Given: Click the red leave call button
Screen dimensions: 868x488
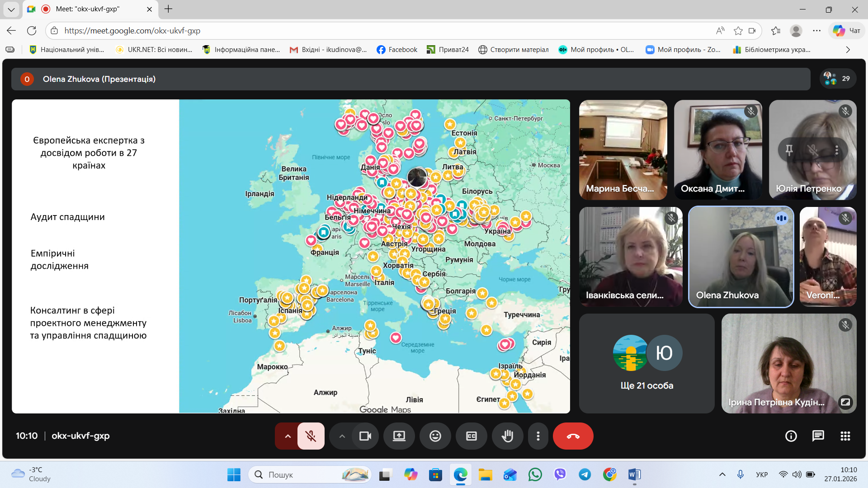Looking at the screenshot, I should point(573,436).
